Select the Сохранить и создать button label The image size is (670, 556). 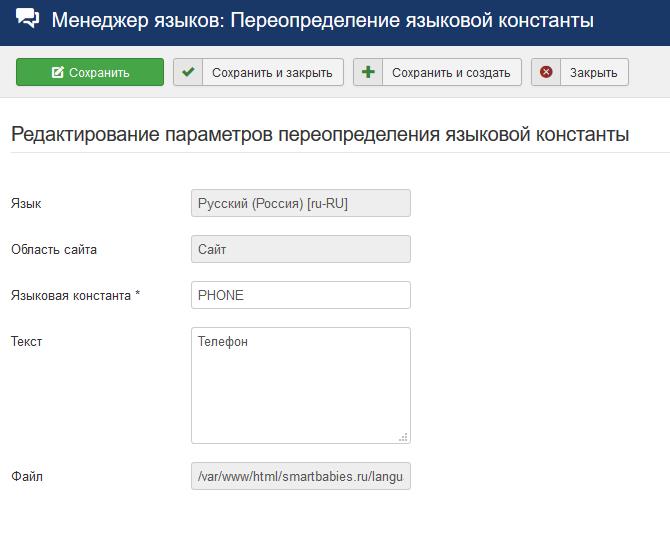pos(451,72)
